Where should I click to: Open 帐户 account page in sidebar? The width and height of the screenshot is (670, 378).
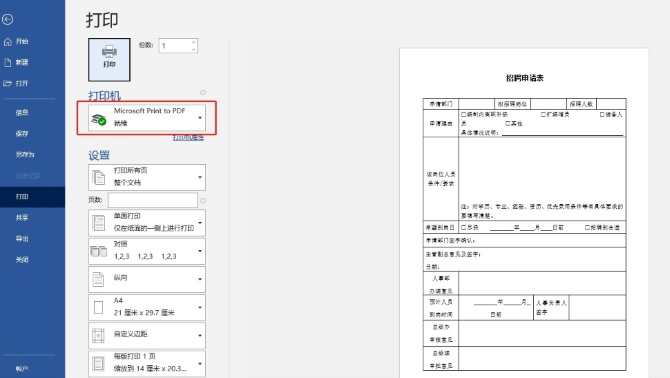pos(22,369)
